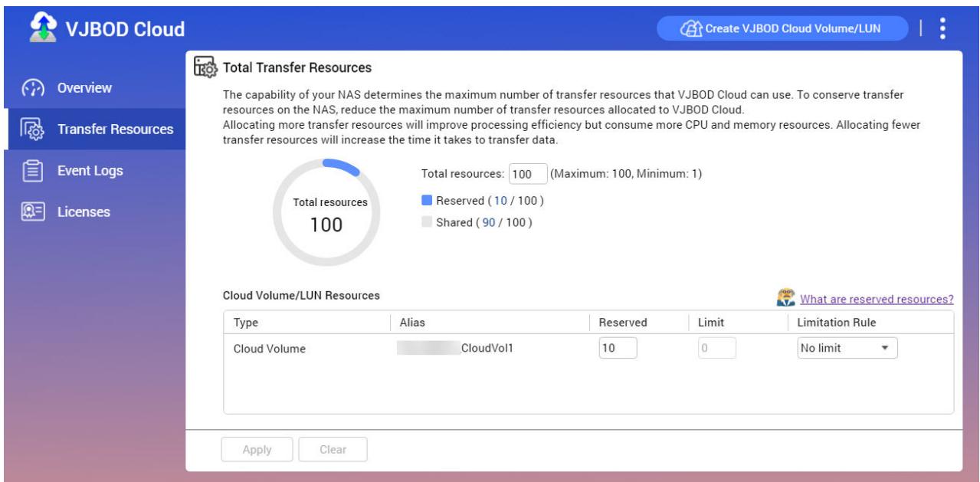The width and height of the screenshot is (980, 482).
Task: Click the Limitation Rule column header
Action: point(836,323)
